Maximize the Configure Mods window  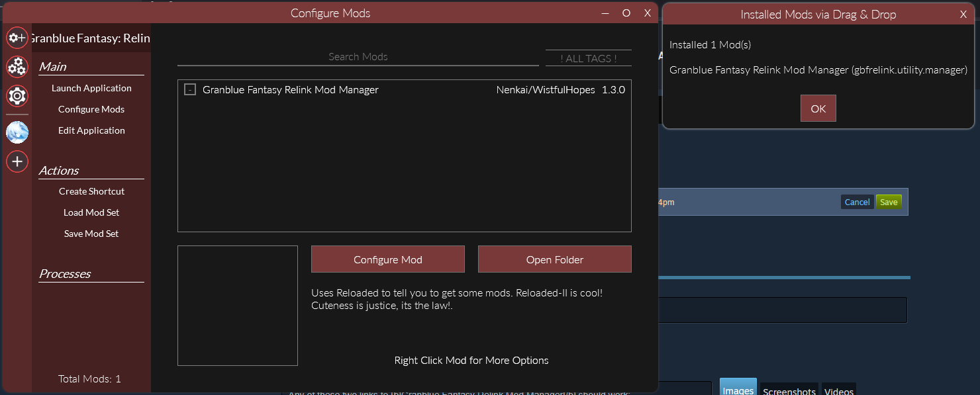click(626, 13)
